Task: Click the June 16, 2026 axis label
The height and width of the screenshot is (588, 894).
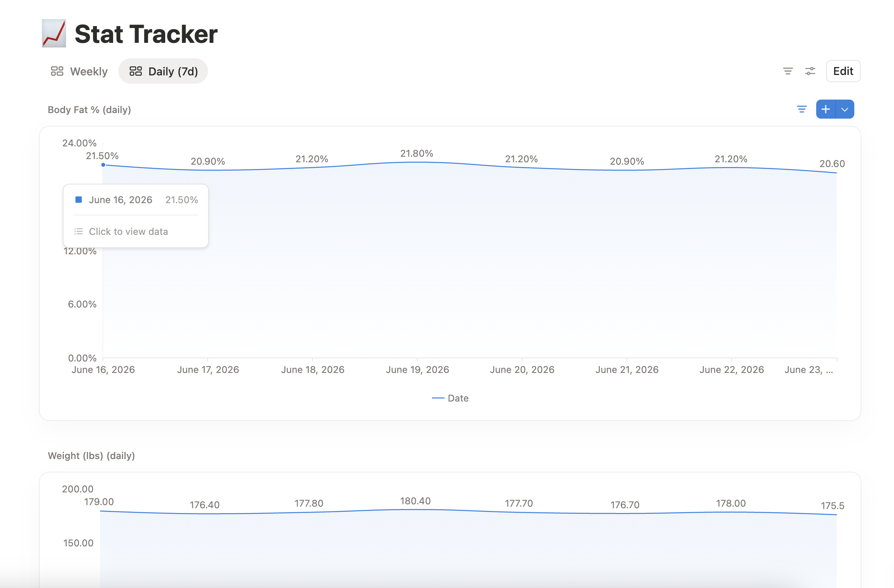Action: coord(103,370)
